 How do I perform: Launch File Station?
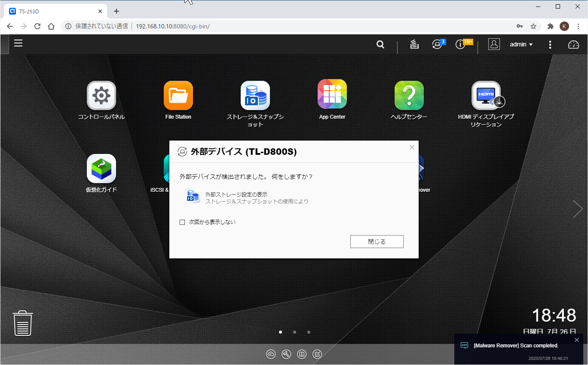click(178, 95)
